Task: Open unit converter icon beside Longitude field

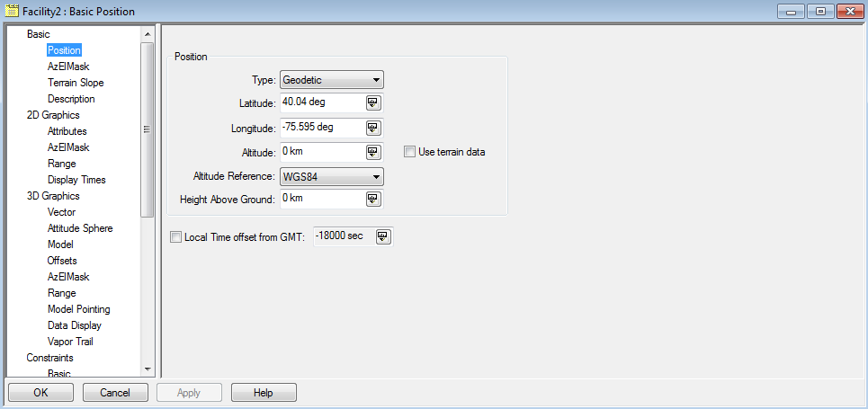Action: [x=373, y=128]
